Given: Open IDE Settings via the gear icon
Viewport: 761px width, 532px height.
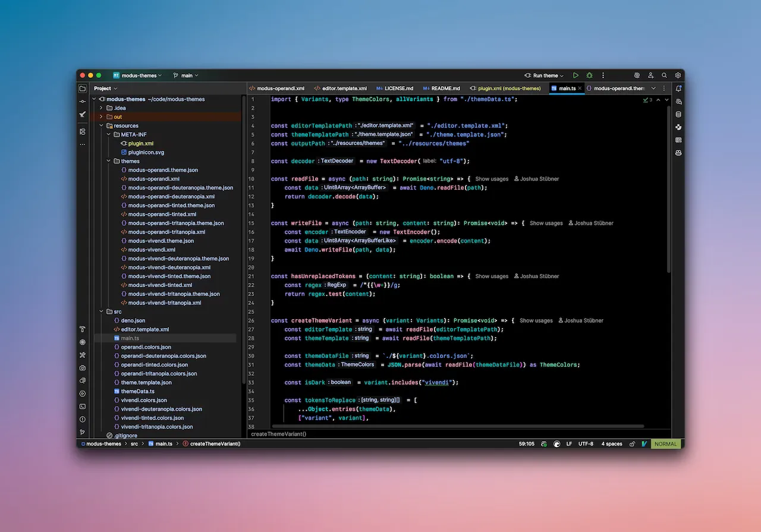Looking at the screenshot, I should coord(678,75).
